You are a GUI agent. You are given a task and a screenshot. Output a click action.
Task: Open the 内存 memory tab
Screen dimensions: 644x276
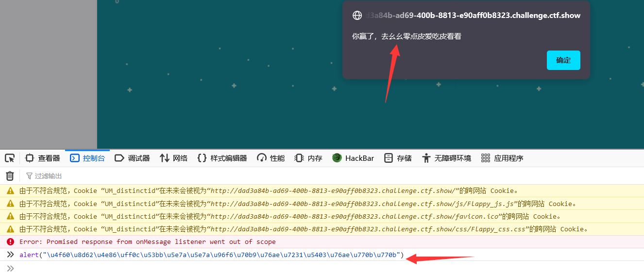point(308,158)
